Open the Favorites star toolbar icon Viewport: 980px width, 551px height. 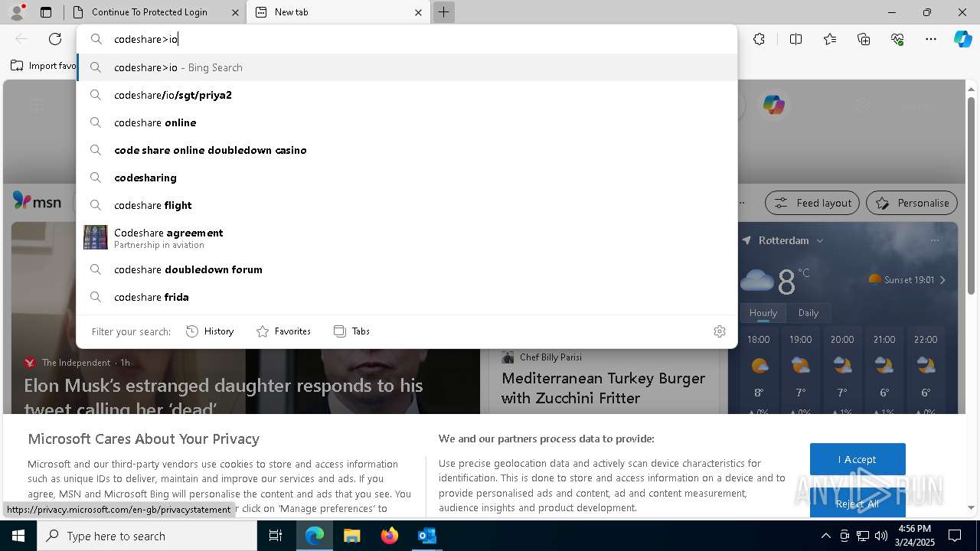(830, 39)
